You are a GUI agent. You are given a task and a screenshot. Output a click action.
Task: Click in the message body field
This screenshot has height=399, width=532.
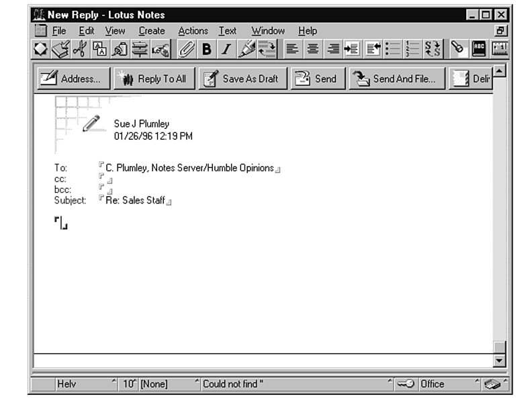(60, 223)
